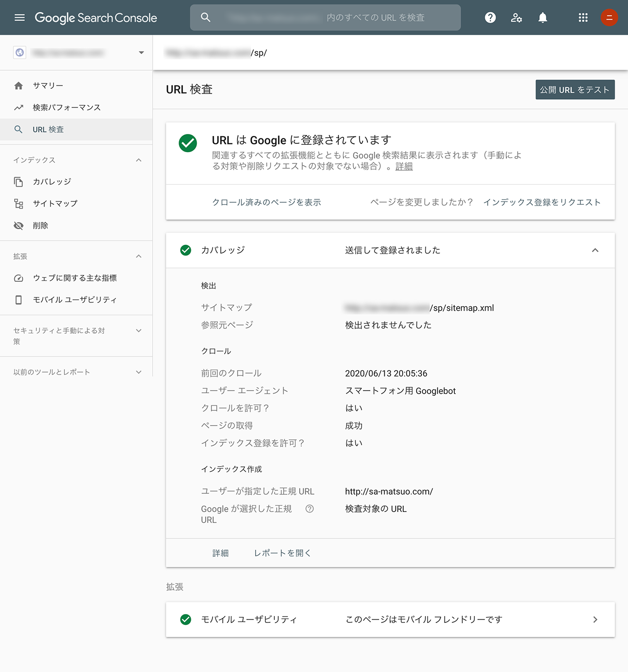This screenshot has height=672, width=628.
Task: Click green check beside モバイル ユーザビリティ card
Action: click(186, 619)
